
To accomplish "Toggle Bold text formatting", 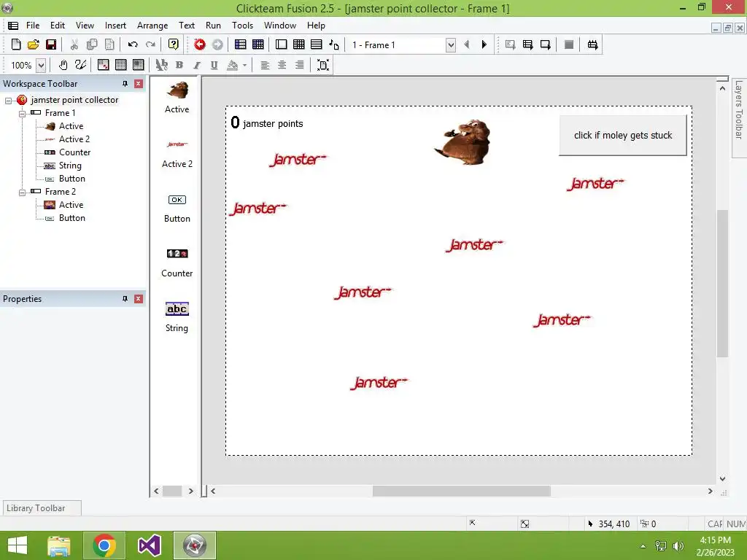I will coord(179,65).
